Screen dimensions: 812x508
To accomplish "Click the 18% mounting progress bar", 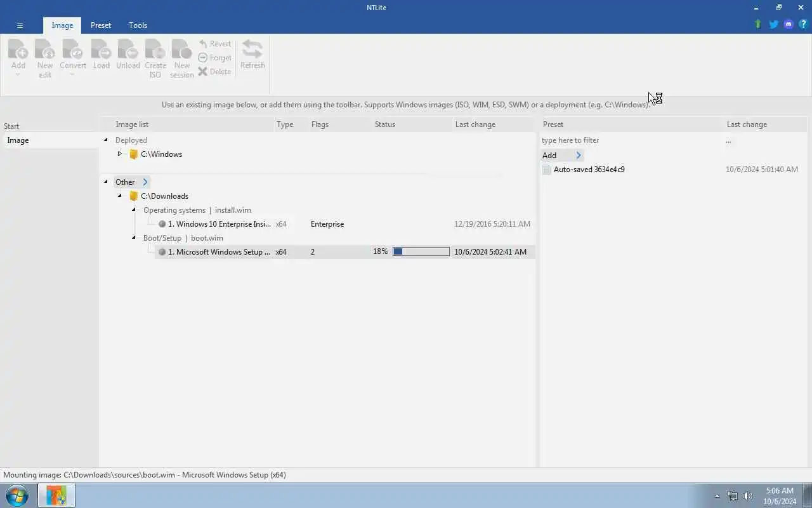I will point(421,252).
